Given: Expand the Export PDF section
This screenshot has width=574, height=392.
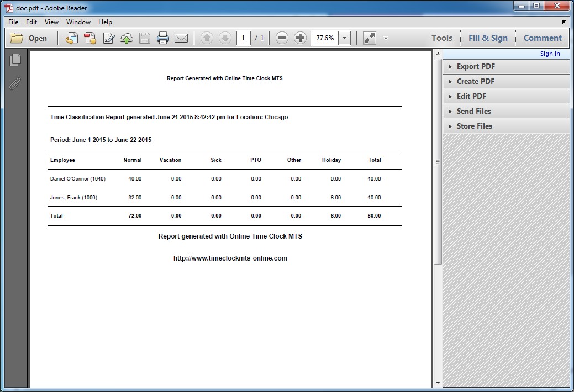Looking at the screenshot, I should click(x=506, y=67).
